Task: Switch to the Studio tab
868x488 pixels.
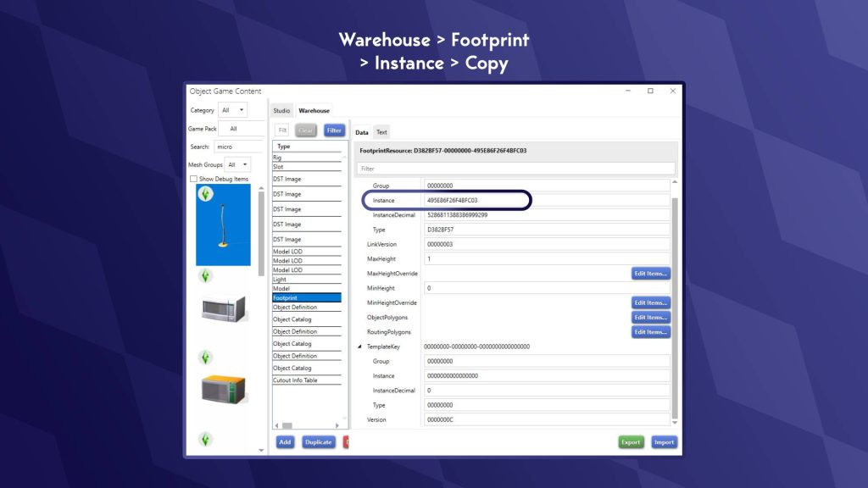Action: tap(281, 111)
